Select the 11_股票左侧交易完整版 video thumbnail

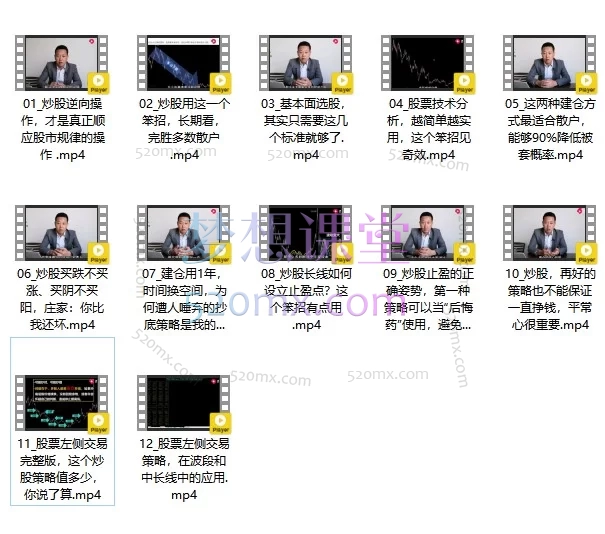pyautogui.click(x=61, y=402)
